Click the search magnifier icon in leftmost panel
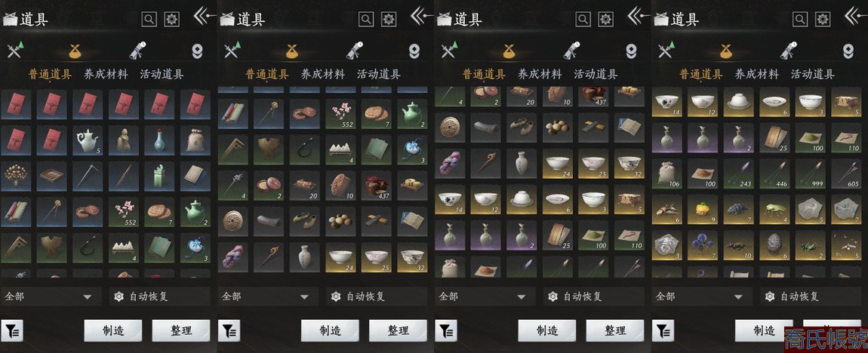Image resolution: width=868 pixels, height=353 pixels. coord(149,20)
